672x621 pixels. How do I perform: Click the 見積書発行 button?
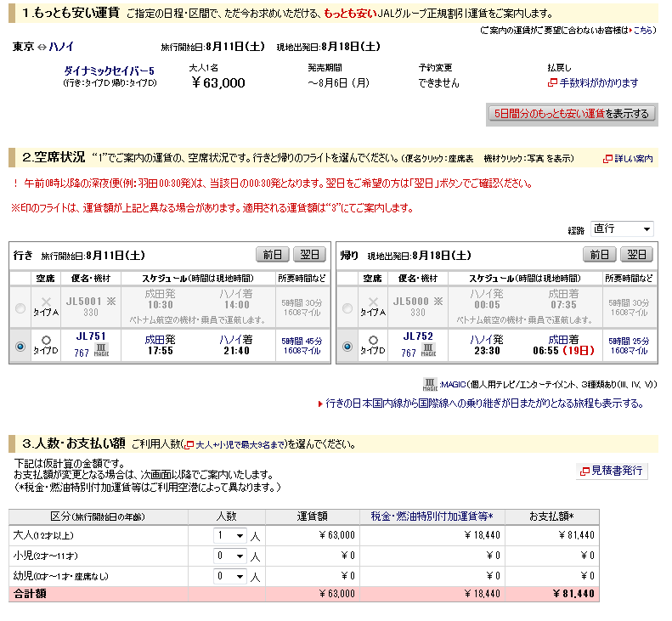[612, 471]
